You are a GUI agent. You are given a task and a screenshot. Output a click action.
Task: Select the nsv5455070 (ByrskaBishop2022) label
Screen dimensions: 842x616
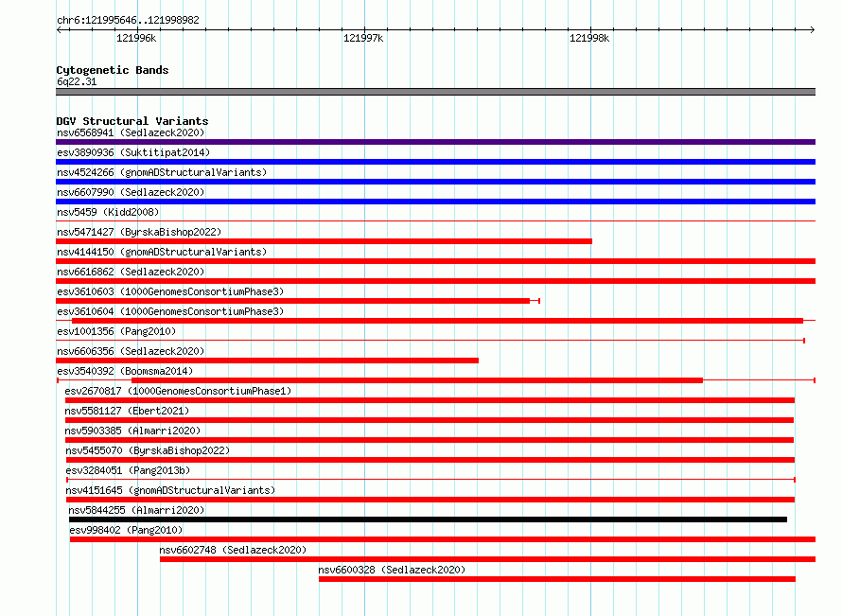(x=148, y=450)
